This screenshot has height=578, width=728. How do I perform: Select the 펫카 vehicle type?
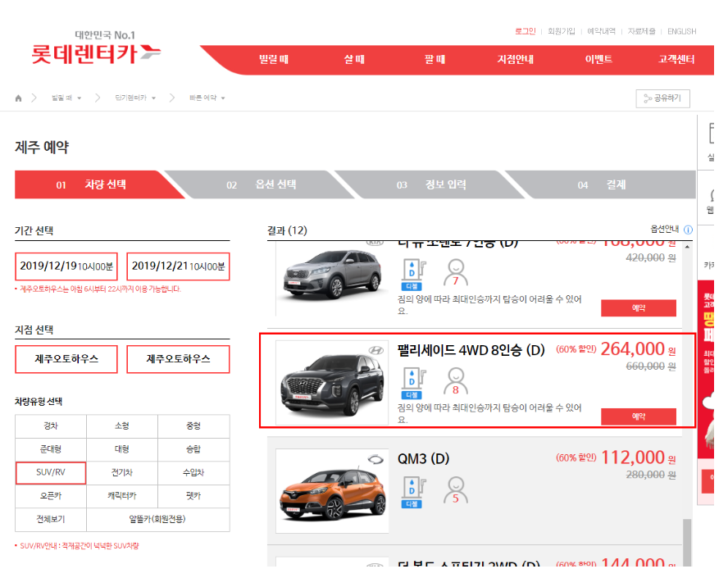click(193, 496)
